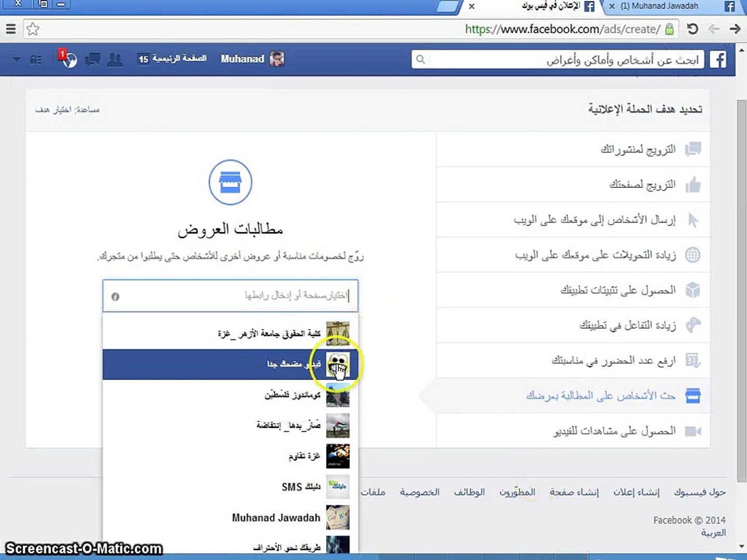Image resolution: width=747 pixels, height=560 pixels.
Task: Click the calendar event responses icon
Action: [693, 361]
